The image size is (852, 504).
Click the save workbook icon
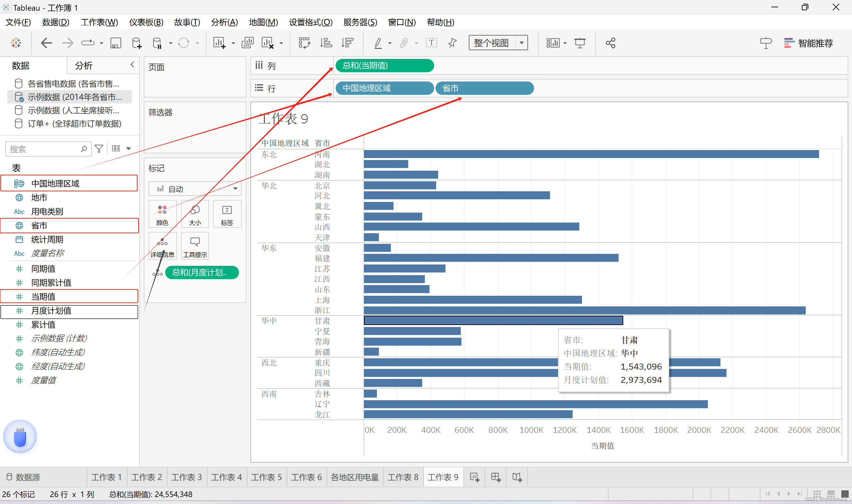click(116, 43)
